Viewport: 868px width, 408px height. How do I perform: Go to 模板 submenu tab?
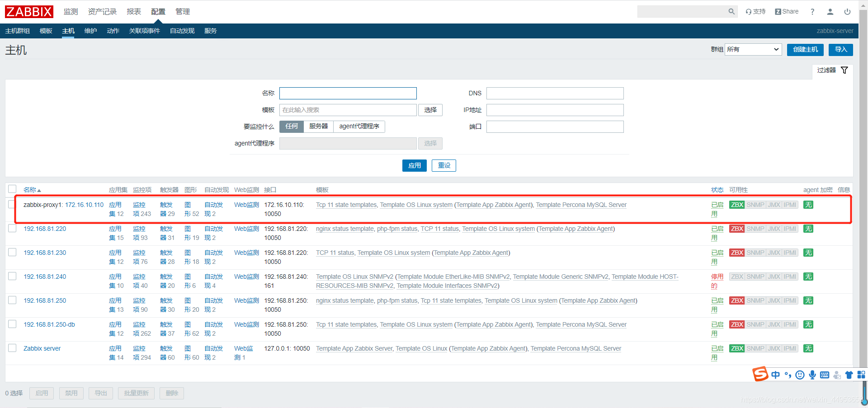(x=46, y=31)
